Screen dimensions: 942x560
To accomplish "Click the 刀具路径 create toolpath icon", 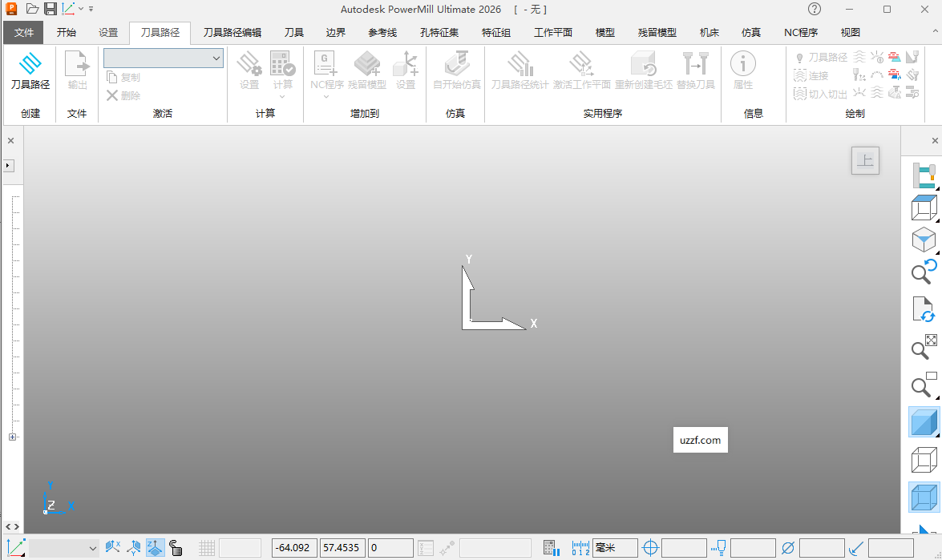I will click(30, 71).
